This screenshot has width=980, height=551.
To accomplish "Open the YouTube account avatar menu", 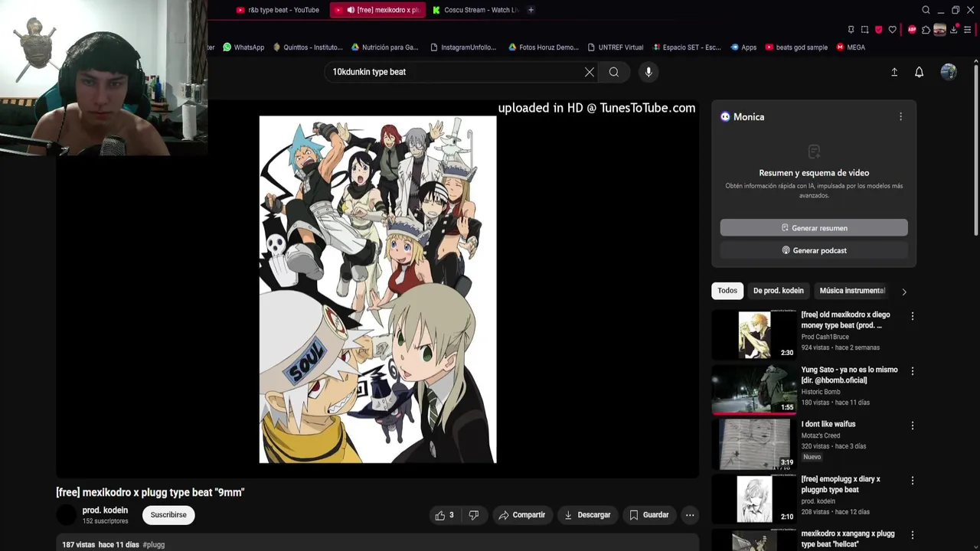I will [949, 71].
